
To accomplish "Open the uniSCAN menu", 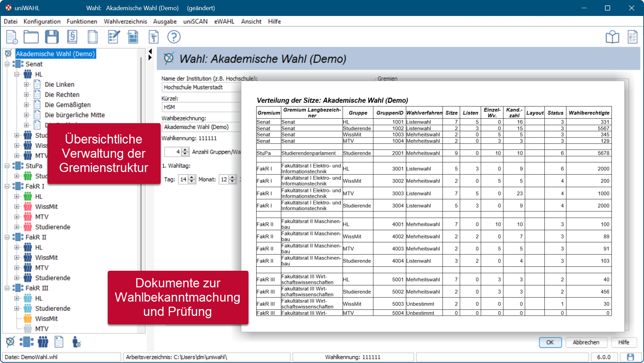I will [195, 21].
